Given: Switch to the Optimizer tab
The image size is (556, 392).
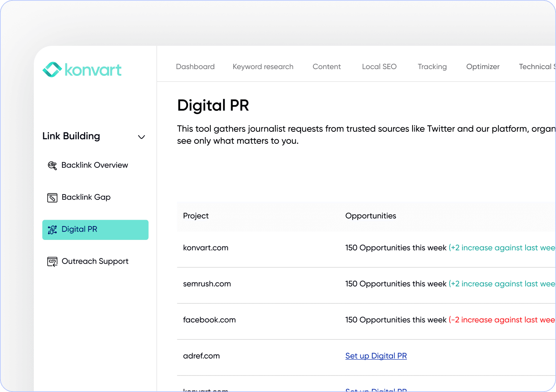Looking at the screenshot, I should click(483, 66).
